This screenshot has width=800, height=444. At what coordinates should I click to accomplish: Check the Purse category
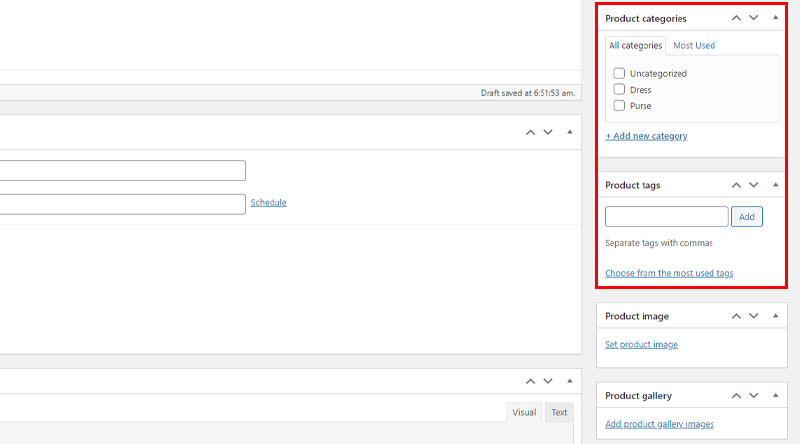(x=619, y=106)
